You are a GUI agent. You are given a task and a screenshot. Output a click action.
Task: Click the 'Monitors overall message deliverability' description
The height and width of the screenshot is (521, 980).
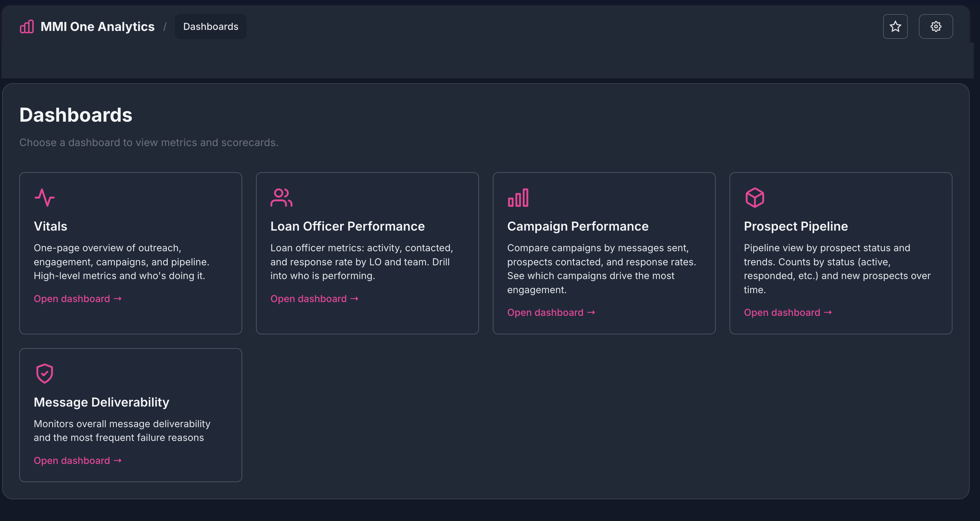122,431
